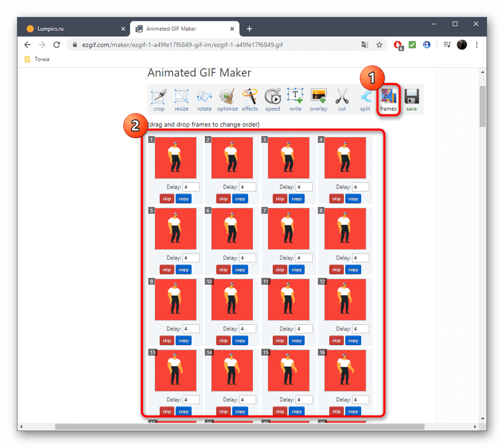This screenshot has width=504, height=448.
Task: Edit the Delay field of frame 12
Action: point(361,329)
